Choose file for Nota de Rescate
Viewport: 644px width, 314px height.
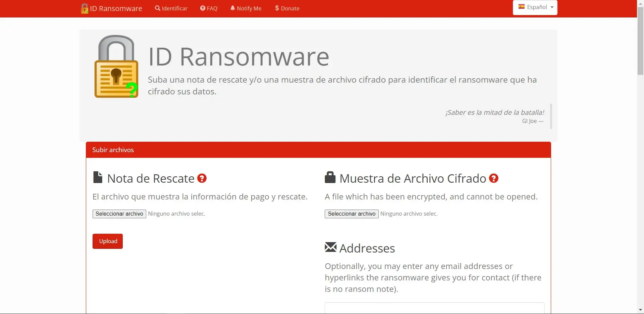[119, 214]
